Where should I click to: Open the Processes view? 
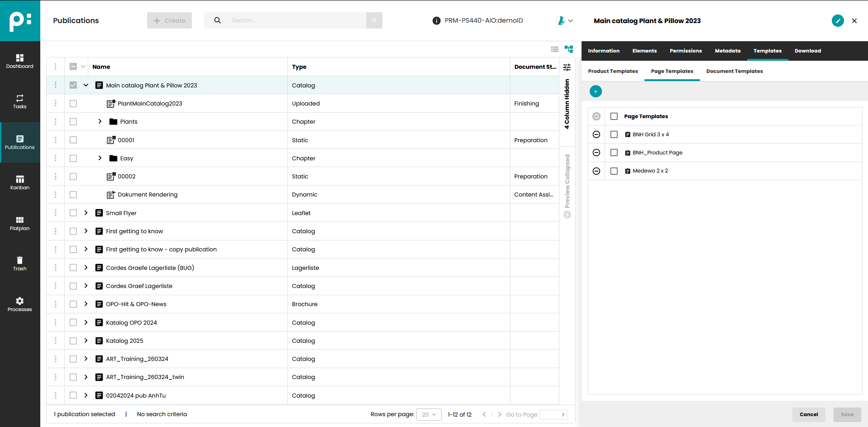[19, 304]
